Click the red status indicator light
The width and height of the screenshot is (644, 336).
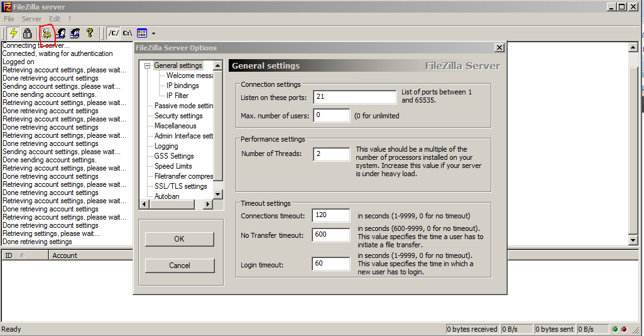[x=624, y=329]
